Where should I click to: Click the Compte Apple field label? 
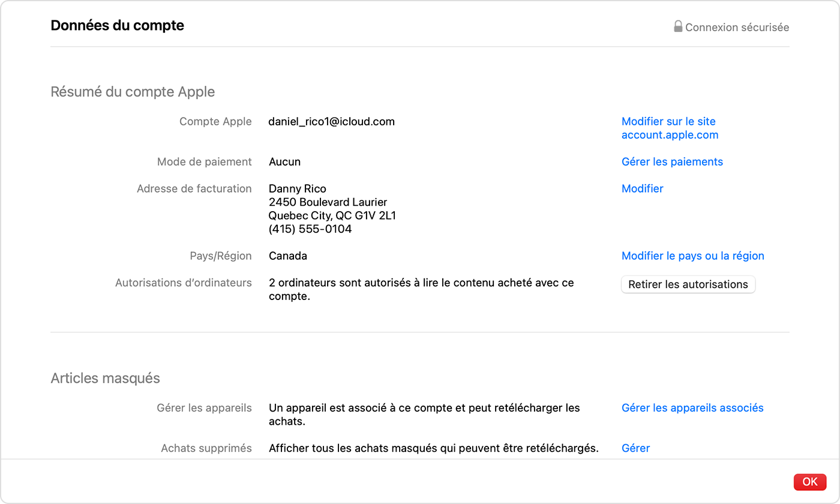point(215,121)
